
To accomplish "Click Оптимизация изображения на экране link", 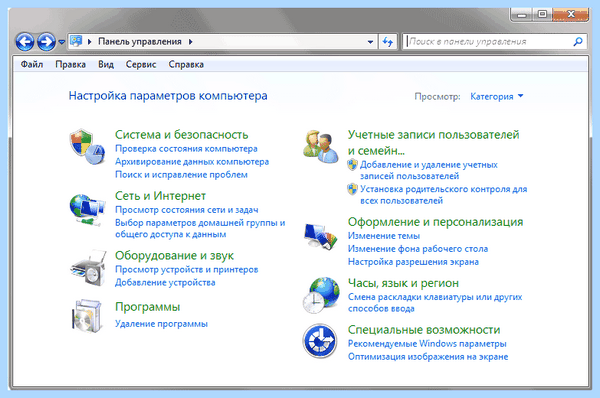I will coord(428,357).
